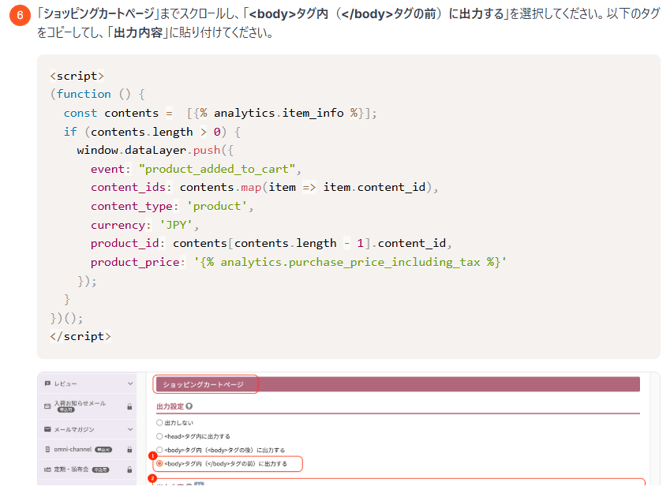Viewport: 670px width, 490px height.
Task: Click the omni-channel device icon
Action: tap(47, 449)
